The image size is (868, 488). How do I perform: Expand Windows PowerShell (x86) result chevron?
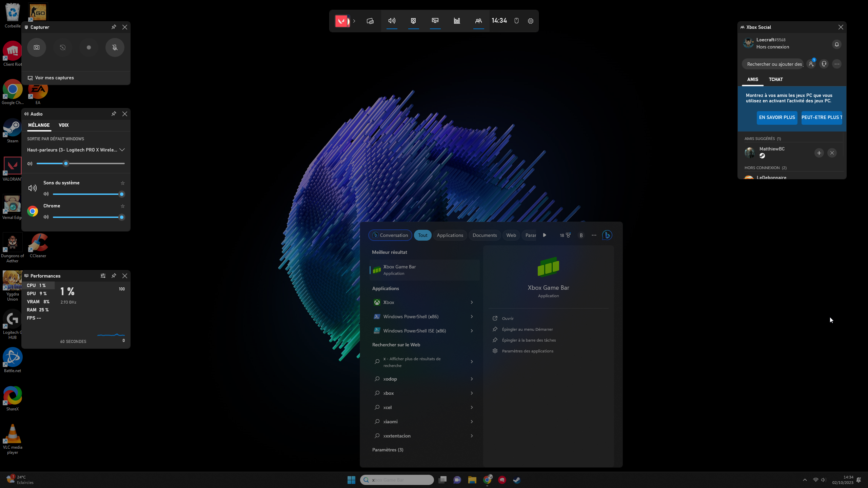[472, 317]
